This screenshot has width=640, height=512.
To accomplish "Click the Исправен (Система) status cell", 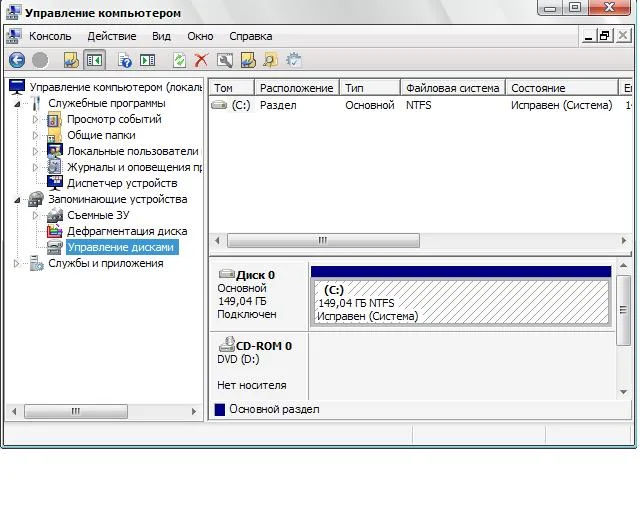I will click(x=561, y=105).
